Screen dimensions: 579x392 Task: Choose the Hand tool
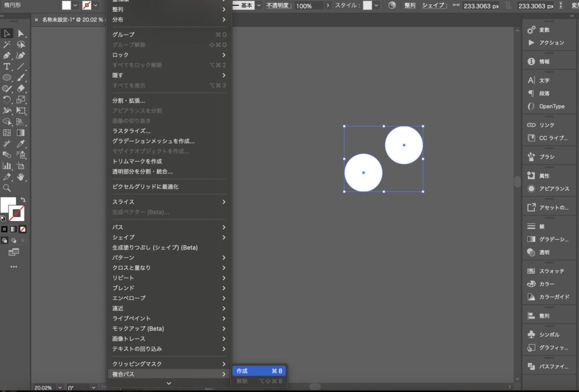point(21,177)
